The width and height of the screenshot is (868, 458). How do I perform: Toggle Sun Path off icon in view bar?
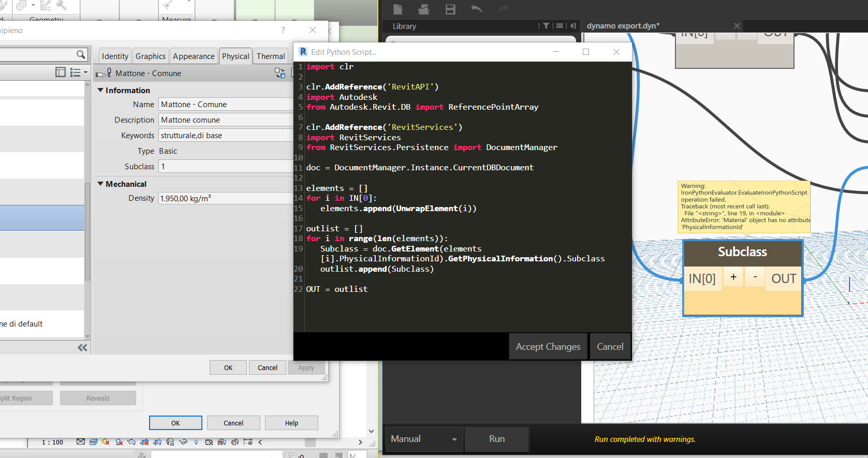coord(106,442)
